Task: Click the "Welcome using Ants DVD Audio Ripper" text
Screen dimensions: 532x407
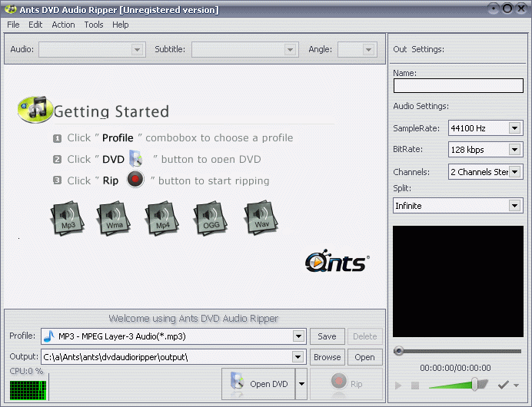Action: 194,318
